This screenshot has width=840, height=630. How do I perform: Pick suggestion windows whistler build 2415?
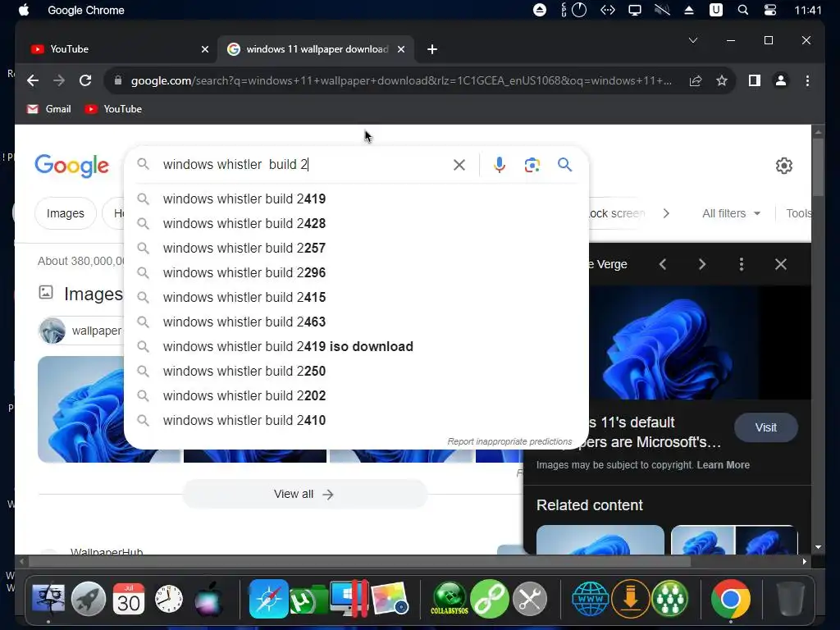[356, 297]
